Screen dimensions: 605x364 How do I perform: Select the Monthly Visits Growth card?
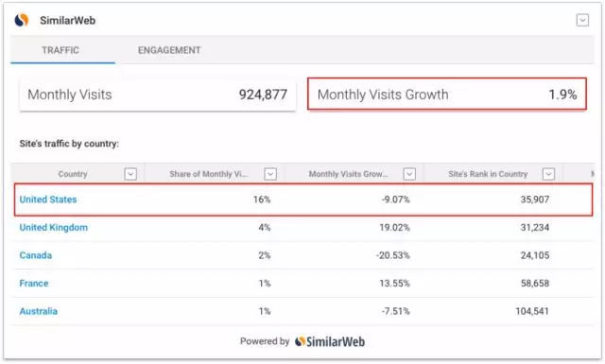click(x=447, y=95)
